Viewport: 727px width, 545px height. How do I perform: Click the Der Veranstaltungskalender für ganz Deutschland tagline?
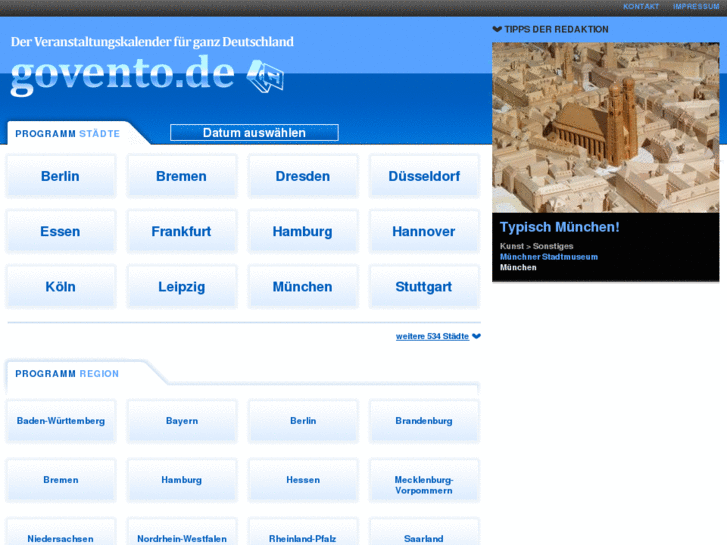click(152, 42)
